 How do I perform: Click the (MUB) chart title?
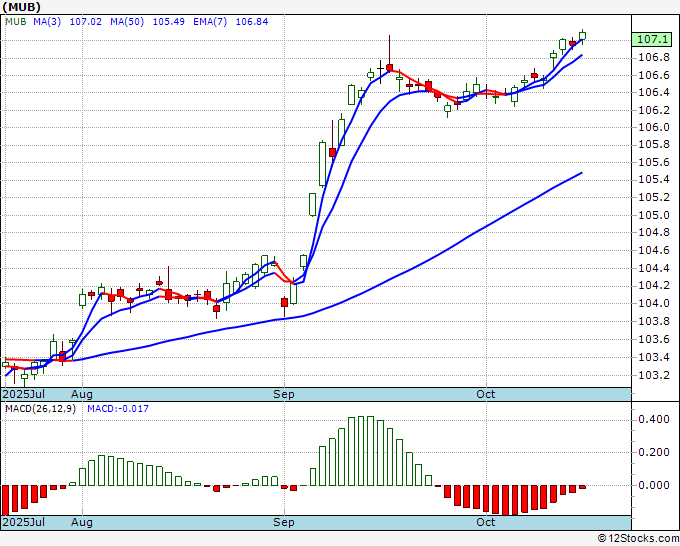[x=22, y=7]
